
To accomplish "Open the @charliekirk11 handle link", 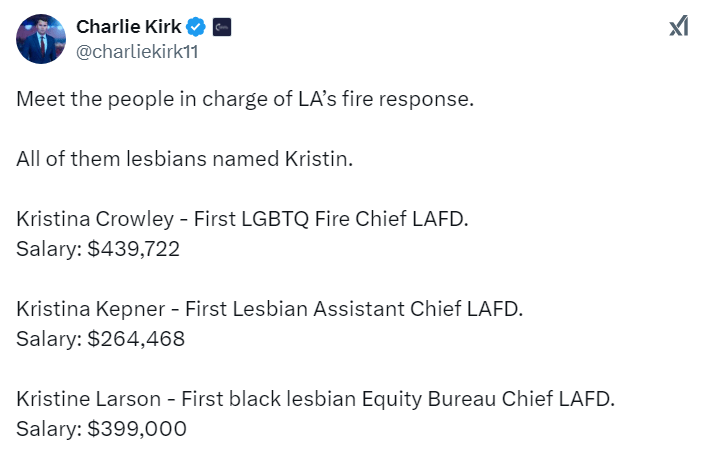I will coord(137,52).
